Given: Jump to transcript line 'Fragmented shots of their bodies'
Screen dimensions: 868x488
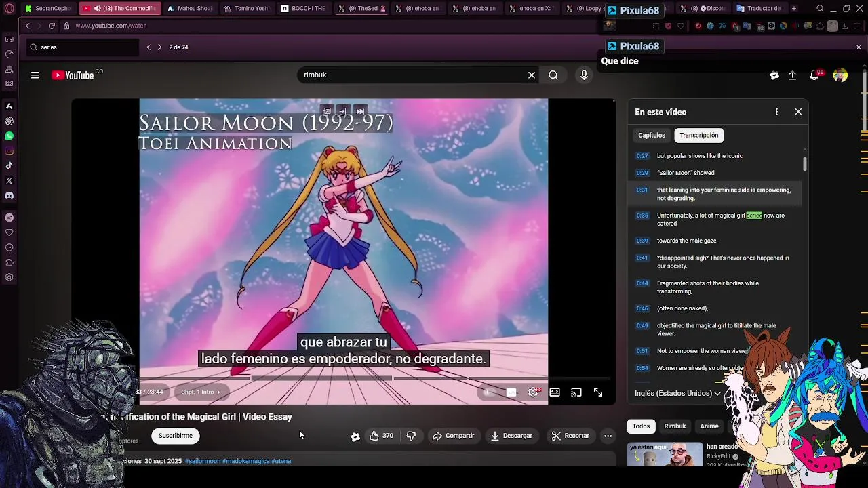Looking at the screenshot, I should pyautogui.click(x=715, y=287).
